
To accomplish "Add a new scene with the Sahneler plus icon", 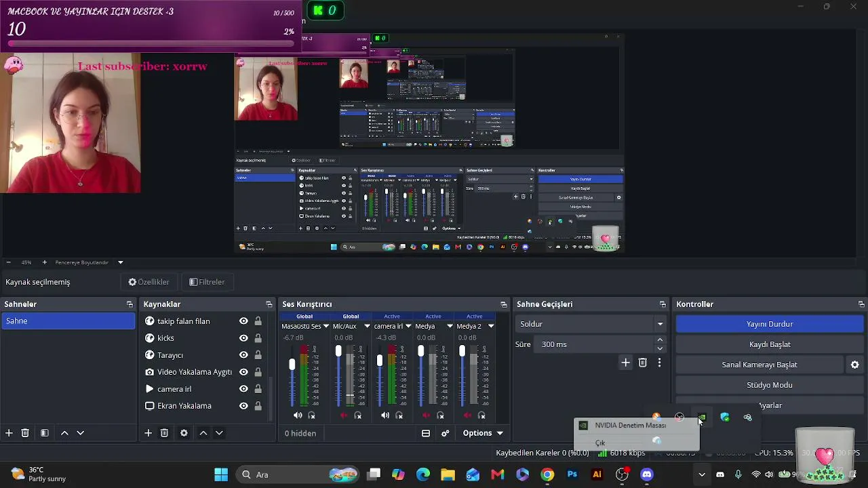I will point(9,433).
